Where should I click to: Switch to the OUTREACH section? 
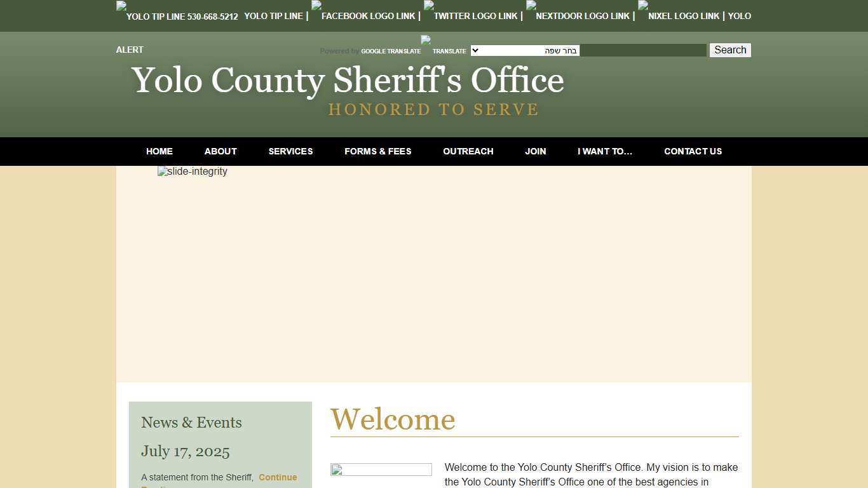[x=468, y=151]
